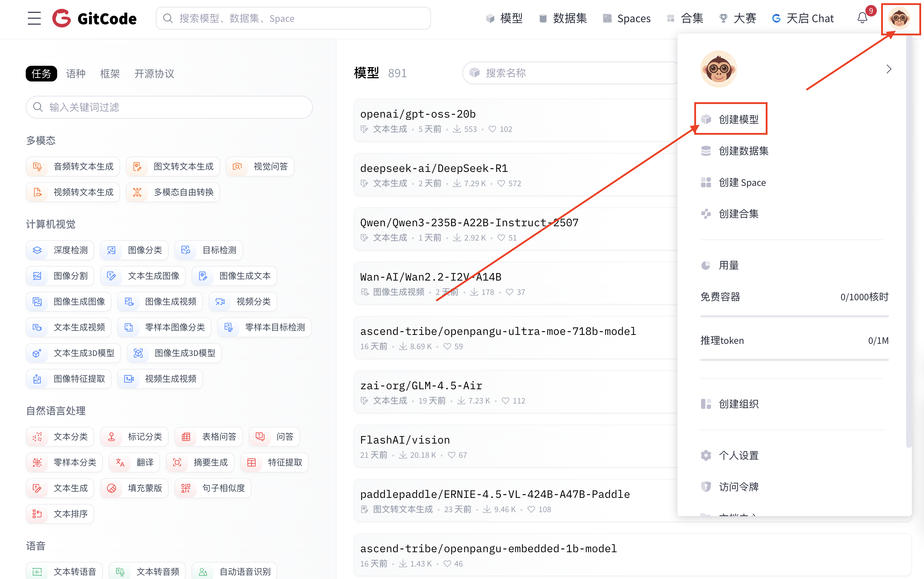Switch to the 框架 filter tab

pos(110,74)
